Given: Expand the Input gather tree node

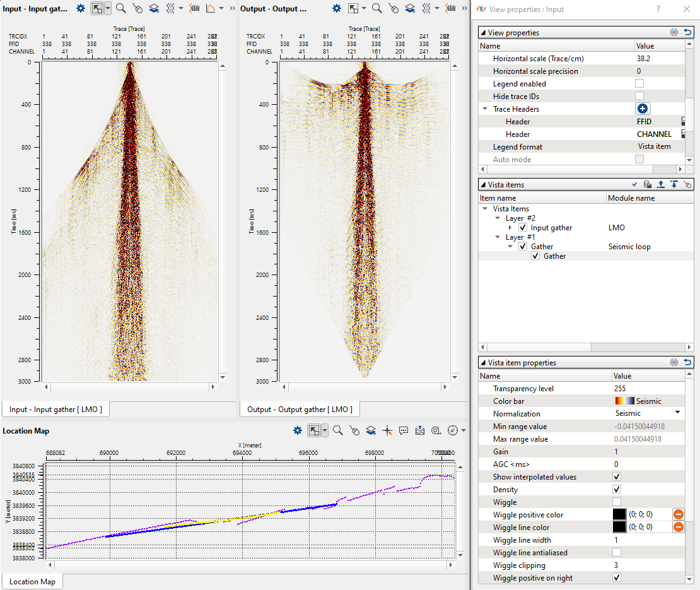Looking at the screenshot, I should pyautogui.click(x=511, y=228).
